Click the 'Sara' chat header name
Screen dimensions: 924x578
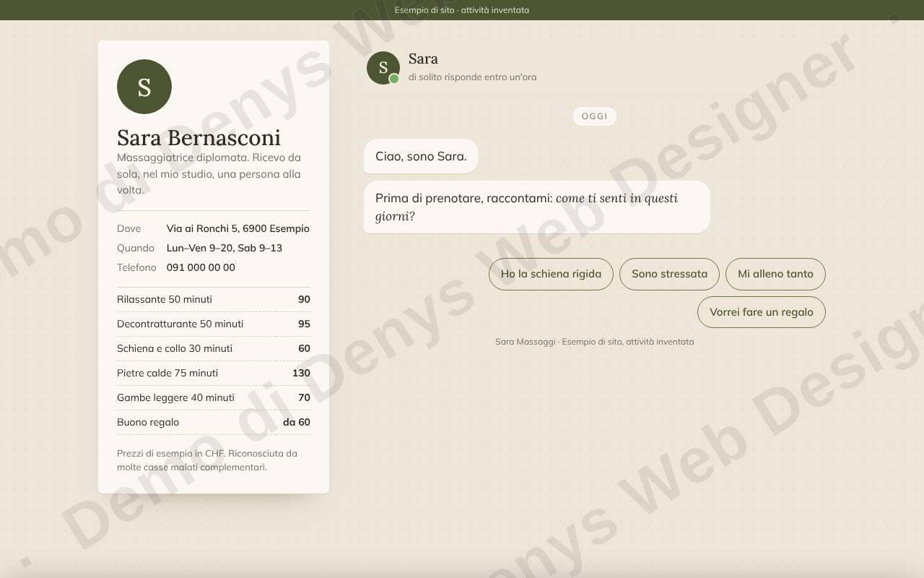[423, 59]
